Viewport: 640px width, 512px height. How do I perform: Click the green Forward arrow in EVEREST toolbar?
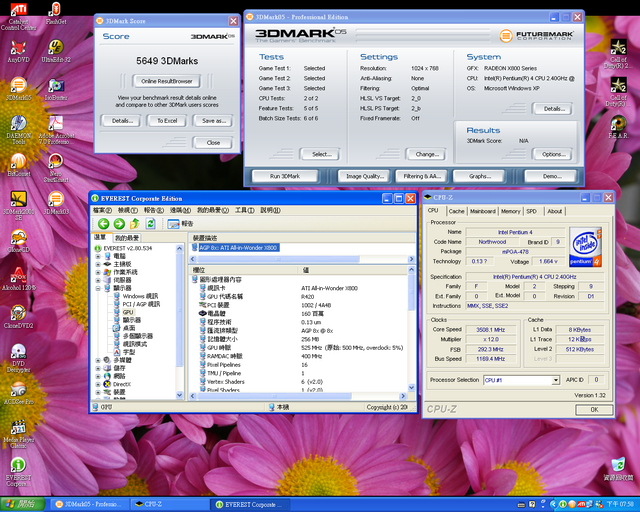pos(119,223)
